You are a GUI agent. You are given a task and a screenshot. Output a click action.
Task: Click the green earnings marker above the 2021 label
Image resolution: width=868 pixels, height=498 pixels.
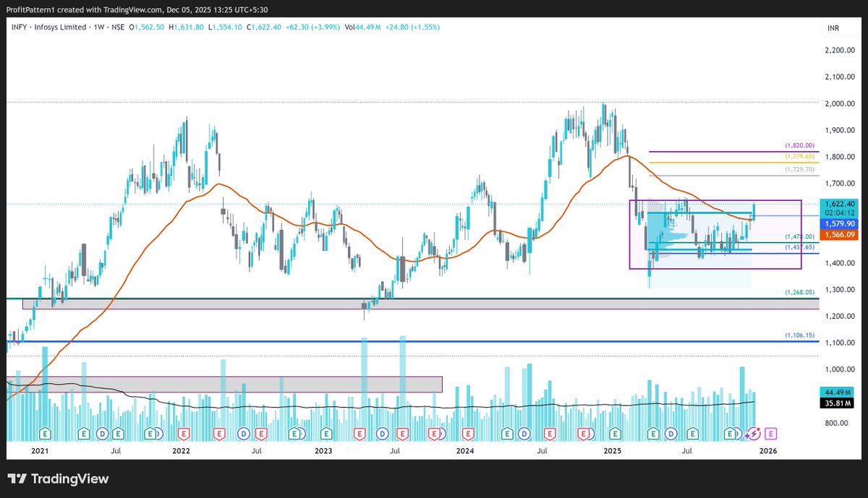[x=45, y=434]
